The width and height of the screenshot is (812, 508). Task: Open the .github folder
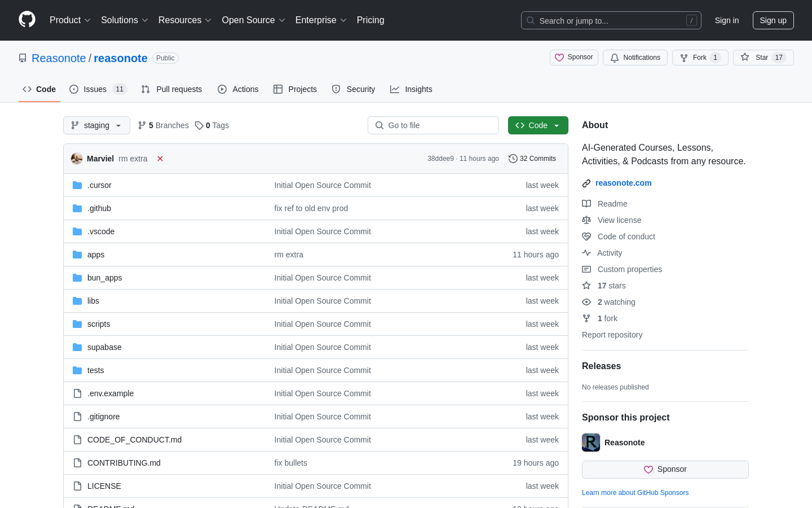click(99, 208)
